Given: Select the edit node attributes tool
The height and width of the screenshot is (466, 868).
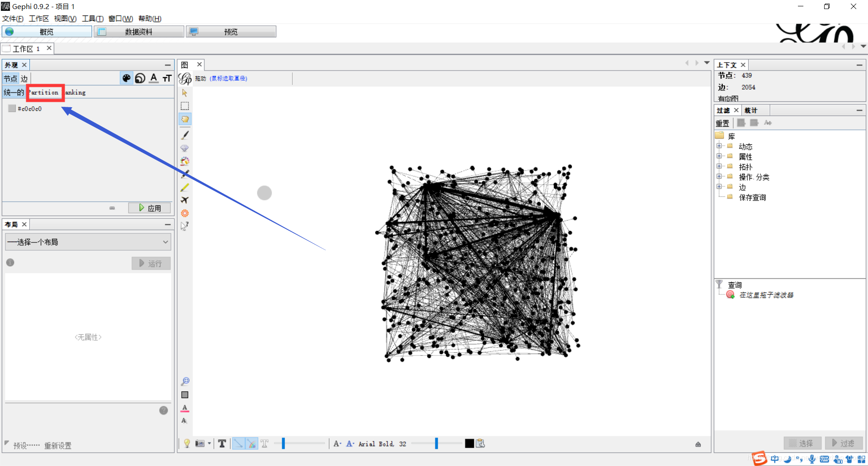Looking at the screenshot, I should (184, 226).
